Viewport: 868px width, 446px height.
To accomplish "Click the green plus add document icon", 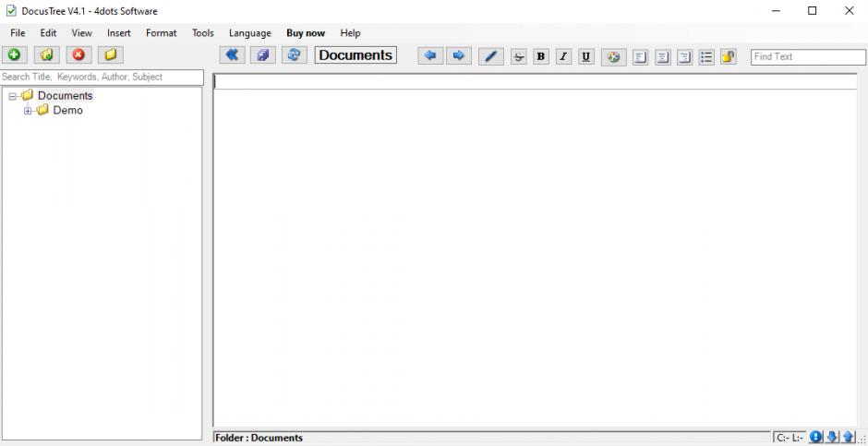I will click(x=15, y=54).
